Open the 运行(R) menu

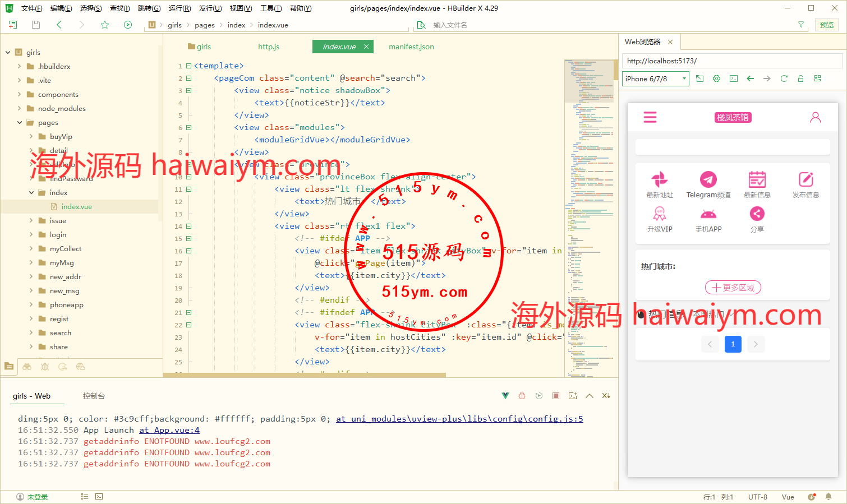(179, 8)
